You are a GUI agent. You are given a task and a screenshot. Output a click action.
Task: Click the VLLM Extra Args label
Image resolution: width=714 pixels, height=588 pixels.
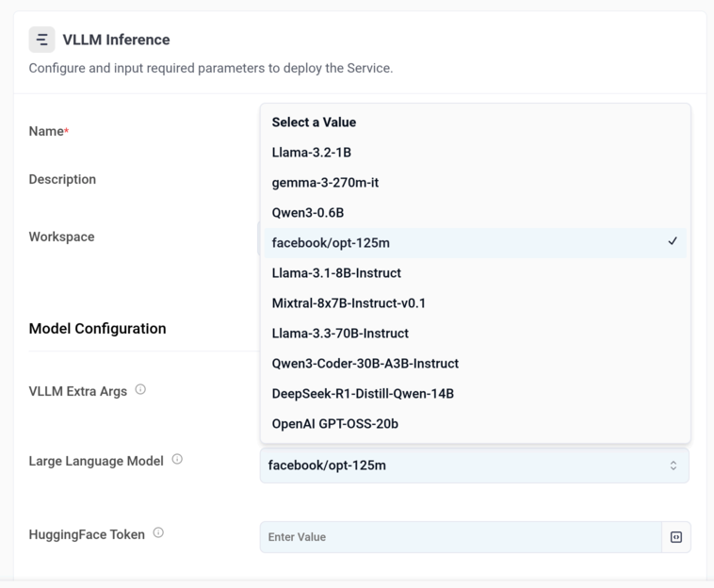tap(78, 391)
